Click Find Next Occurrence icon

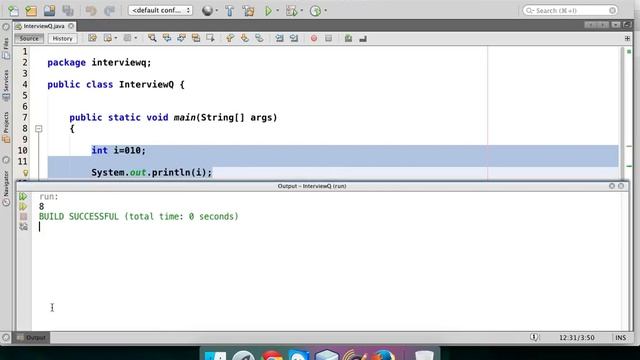click(181, 38)
